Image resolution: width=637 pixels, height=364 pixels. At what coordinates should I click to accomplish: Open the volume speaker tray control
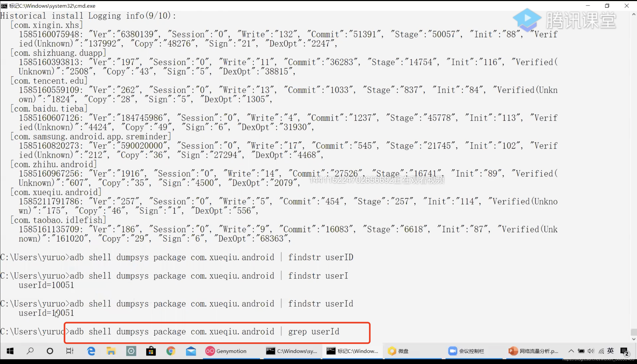point(591,351)
